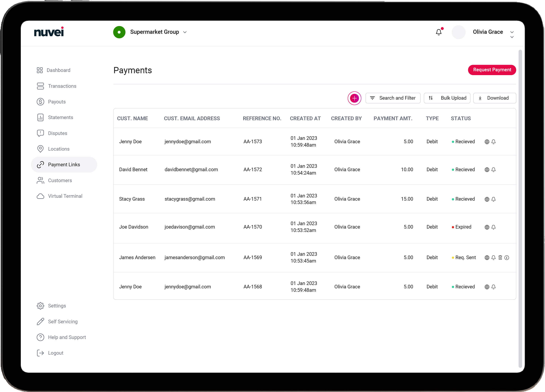Click the Download button
This screenshot has height=392, width=545.
[495, 98]
